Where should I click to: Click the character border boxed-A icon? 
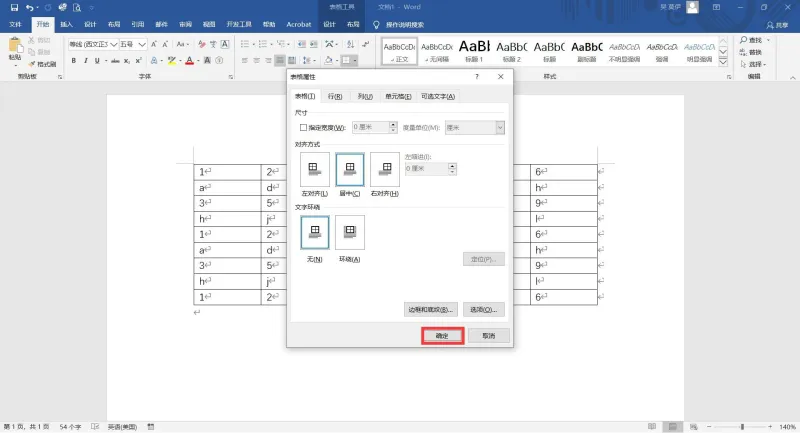[224, 44]
